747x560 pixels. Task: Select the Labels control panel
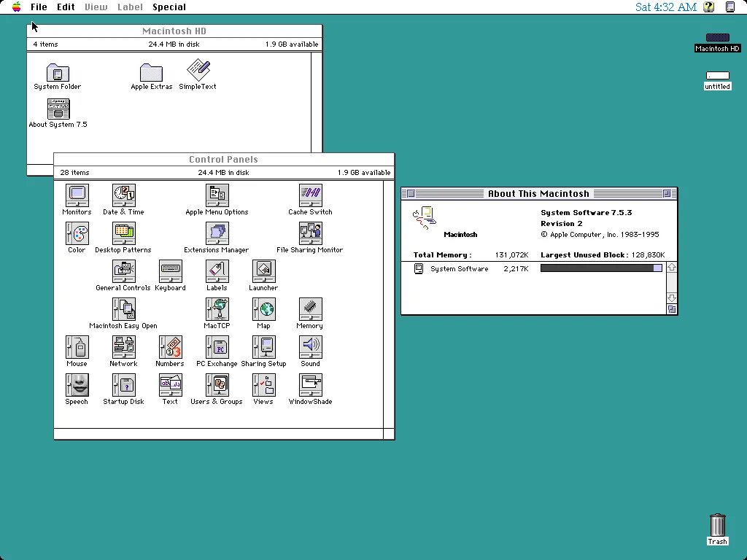(x=217, y=271)
